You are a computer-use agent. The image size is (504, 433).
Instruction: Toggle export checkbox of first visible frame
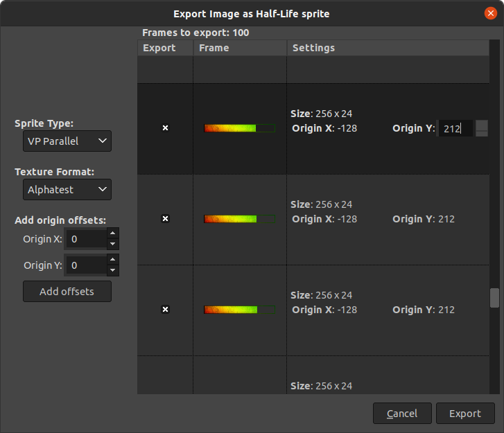pyautogui.click(x=165, y=128)
